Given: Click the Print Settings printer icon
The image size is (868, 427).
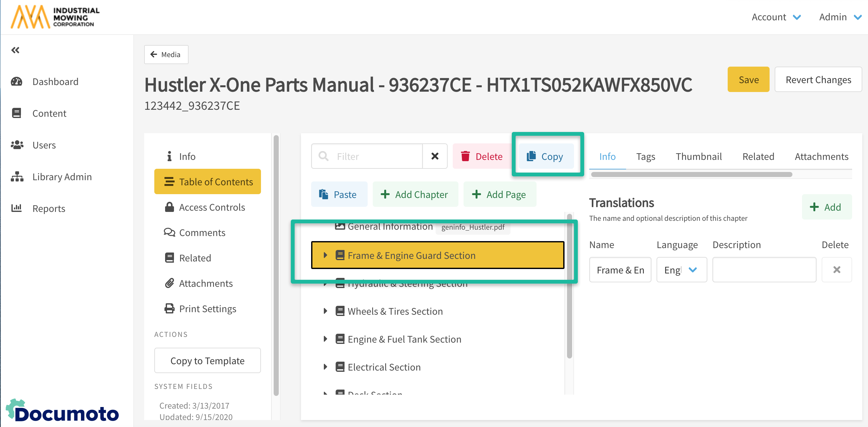Looking at the screenshot, I should click(169, 308).
